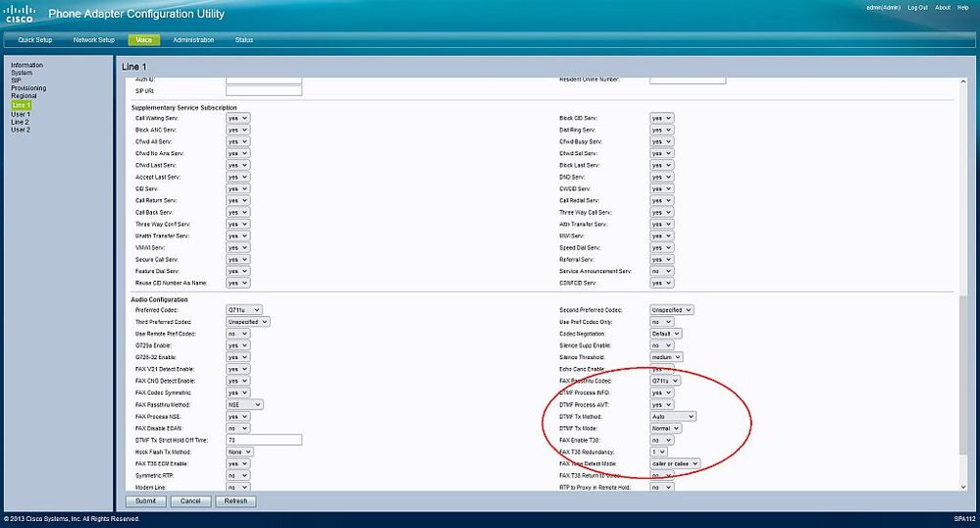Click the Log Out link

point(917,7)
